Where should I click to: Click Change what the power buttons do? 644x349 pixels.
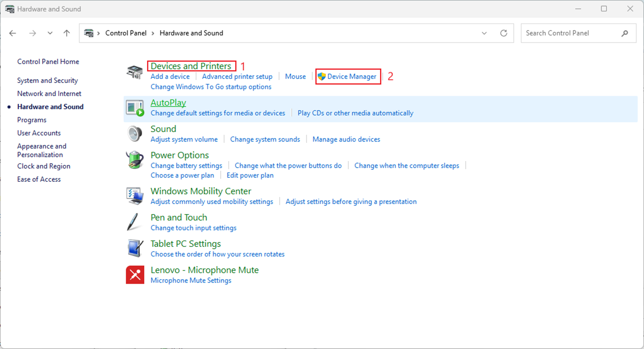288,166
